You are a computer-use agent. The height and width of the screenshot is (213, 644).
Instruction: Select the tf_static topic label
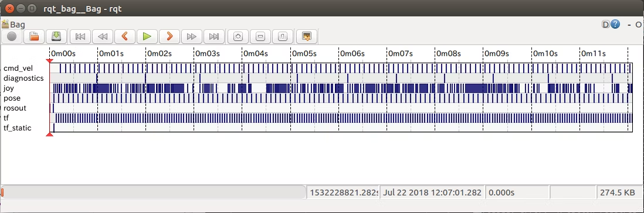pyautogui.click(x=17, y=128)
